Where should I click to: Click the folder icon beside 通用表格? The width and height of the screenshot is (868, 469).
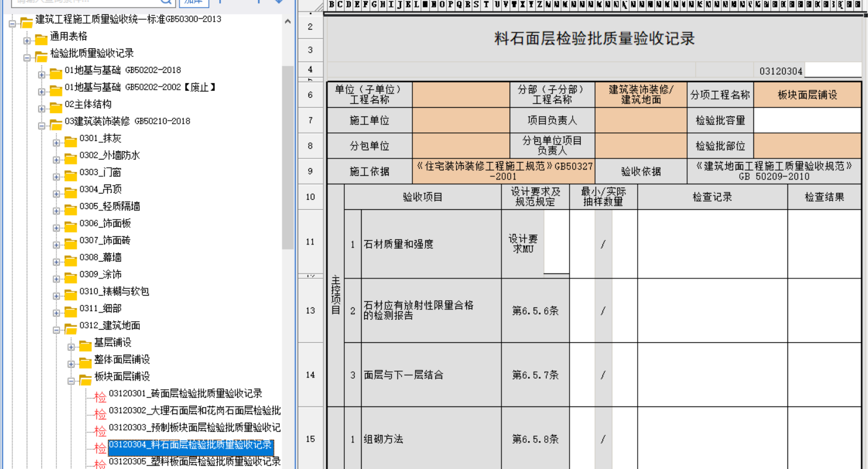tap(41, 40)
